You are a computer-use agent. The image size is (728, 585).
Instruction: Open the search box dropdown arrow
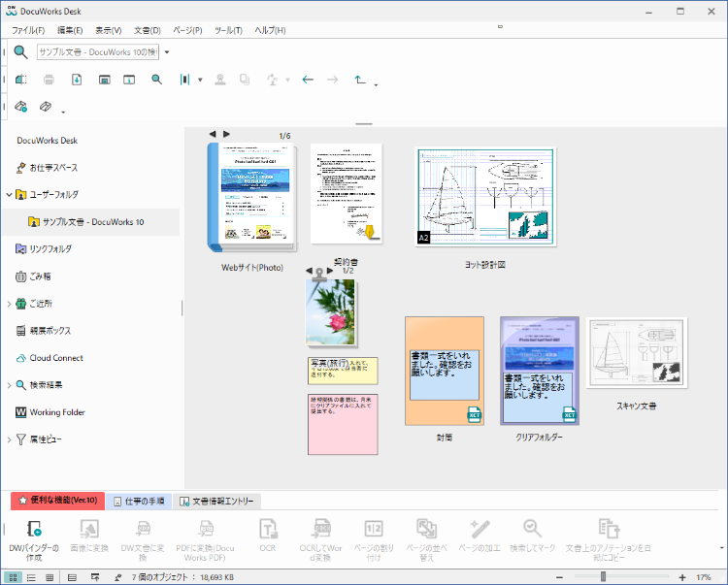(167, 52)
